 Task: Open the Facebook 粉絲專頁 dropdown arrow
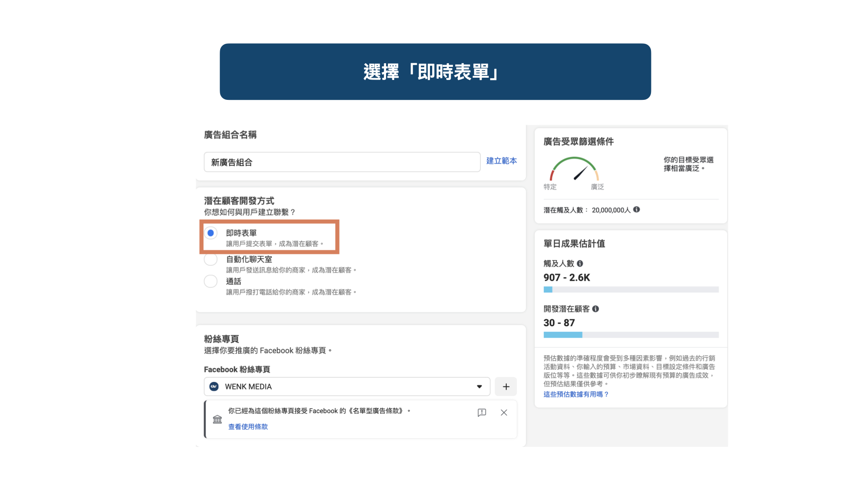coord(479,387)
